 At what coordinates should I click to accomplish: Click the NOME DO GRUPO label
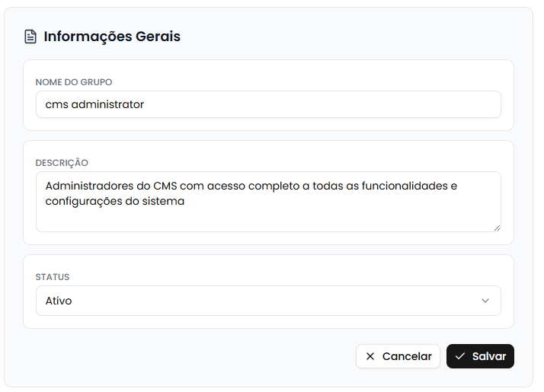coord(74,81)
